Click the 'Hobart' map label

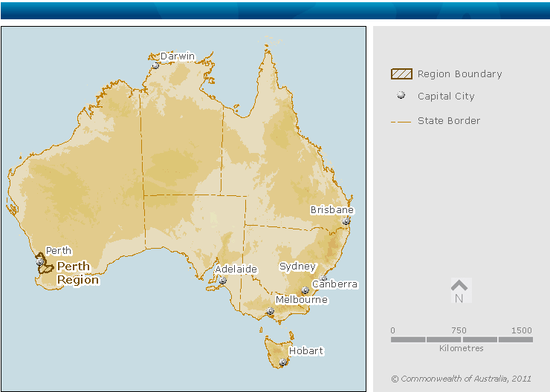306,350
